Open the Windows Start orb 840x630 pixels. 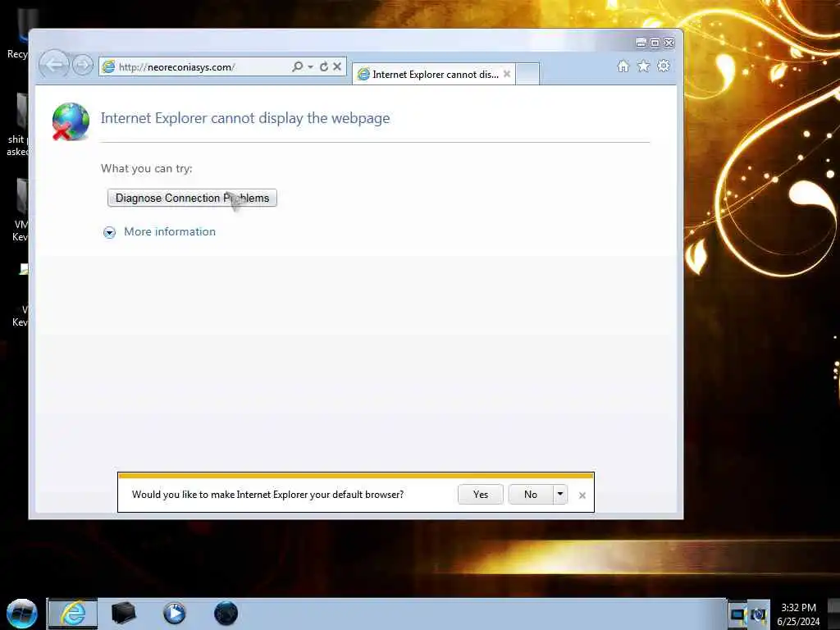click(x=22, y=614)
